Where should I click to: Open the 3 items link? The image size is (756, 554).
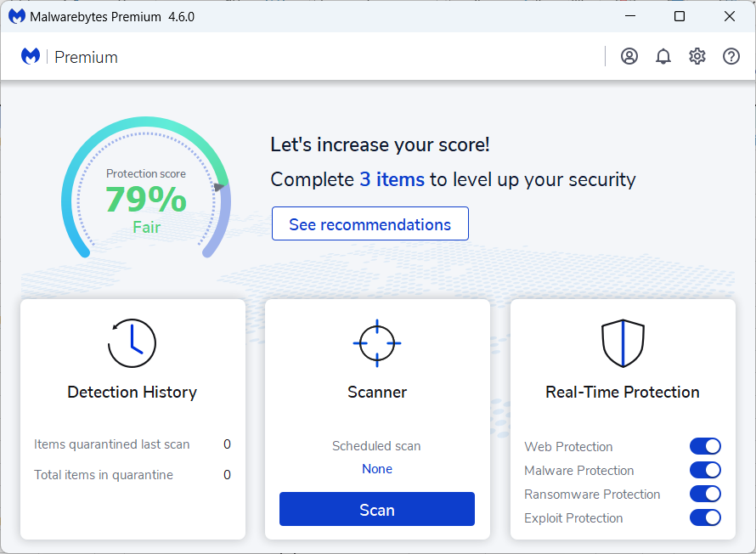tap(392, 180)
